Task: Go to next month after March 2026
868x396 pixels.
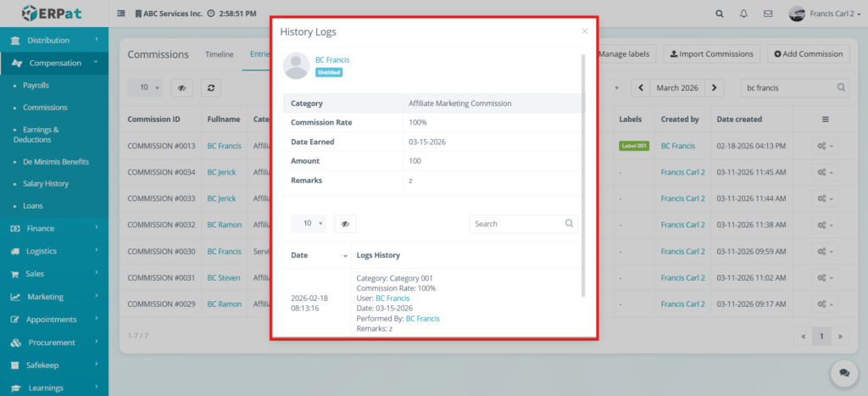Action: pos(714,87)
